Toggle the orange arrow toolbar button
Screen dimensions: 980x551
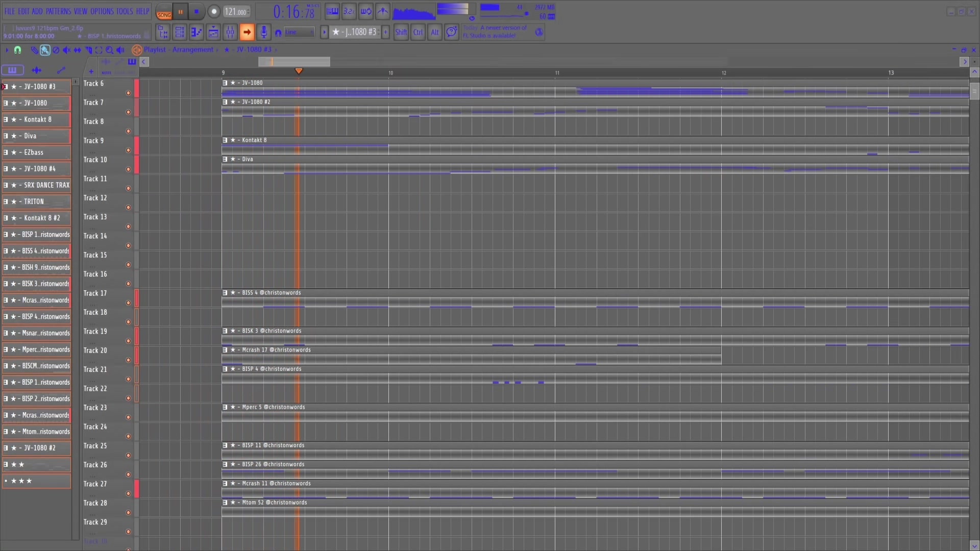click(x=247, y=32)
